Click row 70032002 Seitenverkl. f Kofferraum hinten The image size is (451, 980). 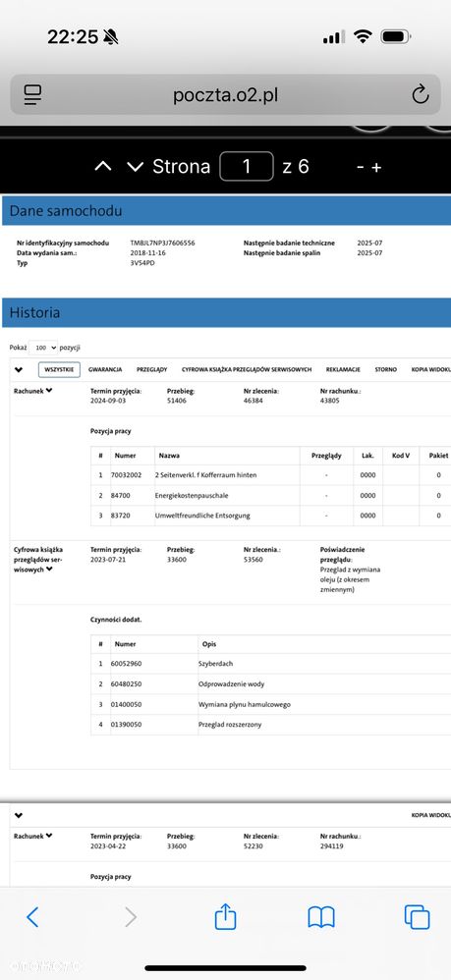[x=272, y=475]
